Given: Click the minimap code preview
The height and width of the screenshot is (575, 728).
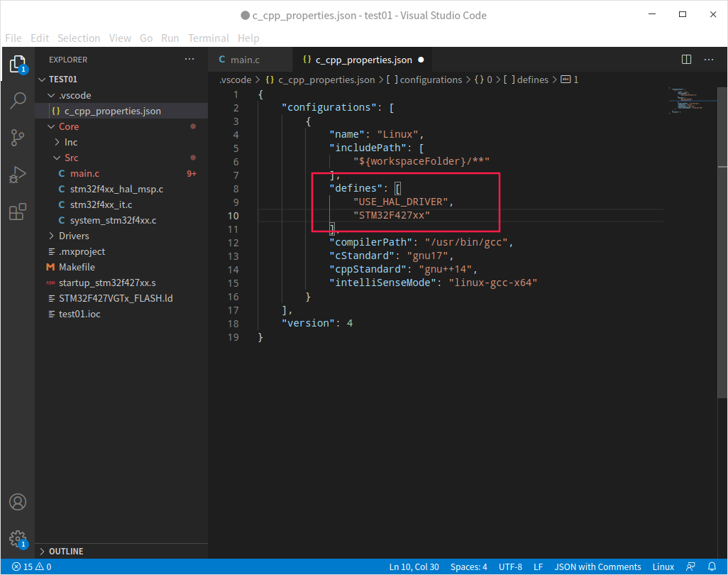Looking at the screenshot, I should pyautogui.click(x=687, y=100).
